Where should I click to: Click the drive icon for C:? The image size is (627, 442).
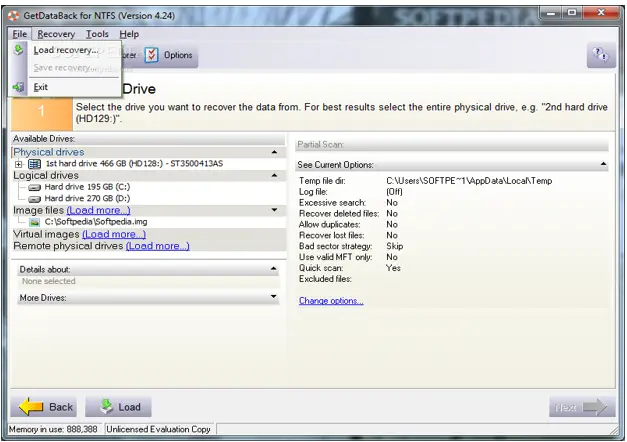coord(35,187)
